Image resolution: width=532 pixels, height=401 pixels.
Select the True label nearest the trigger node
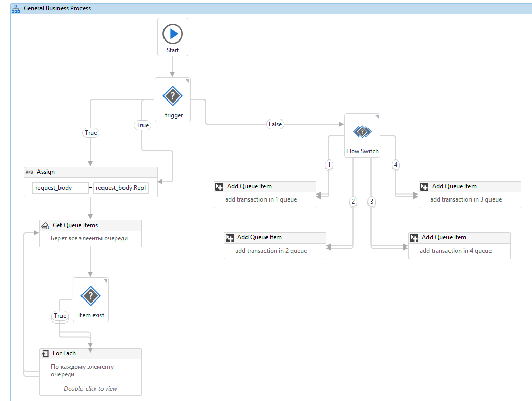(x=142, y=125)
